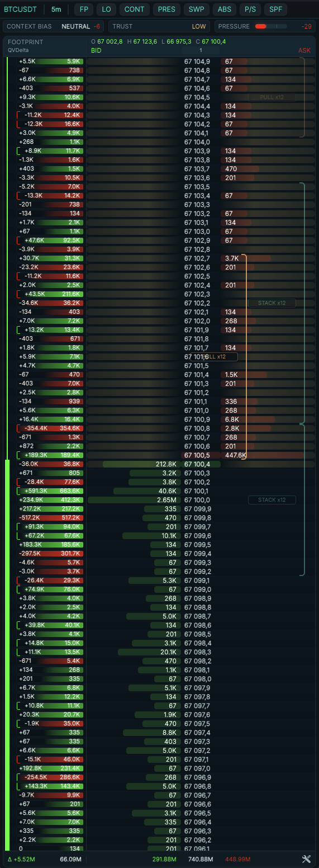Select the FOOTPRINT panel title
The image size is (319, 868).
pos(25,42)
